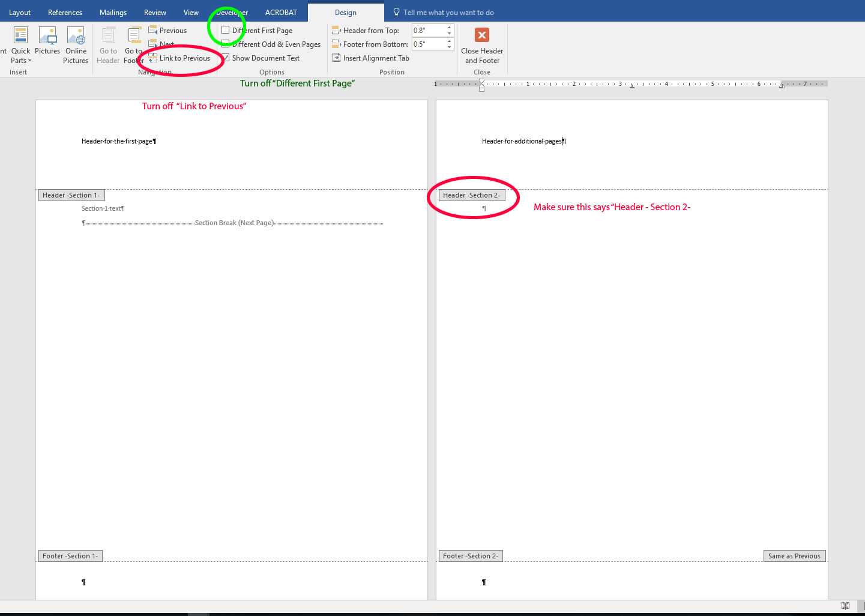Click the 'Header -Section 2-' label
This screenshot has width=865, height=616.
click(x=471, y=195)
